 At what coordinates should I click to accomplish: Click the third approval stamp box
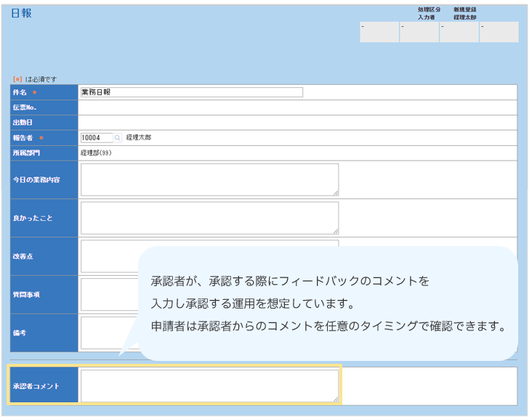pos(459,32)
